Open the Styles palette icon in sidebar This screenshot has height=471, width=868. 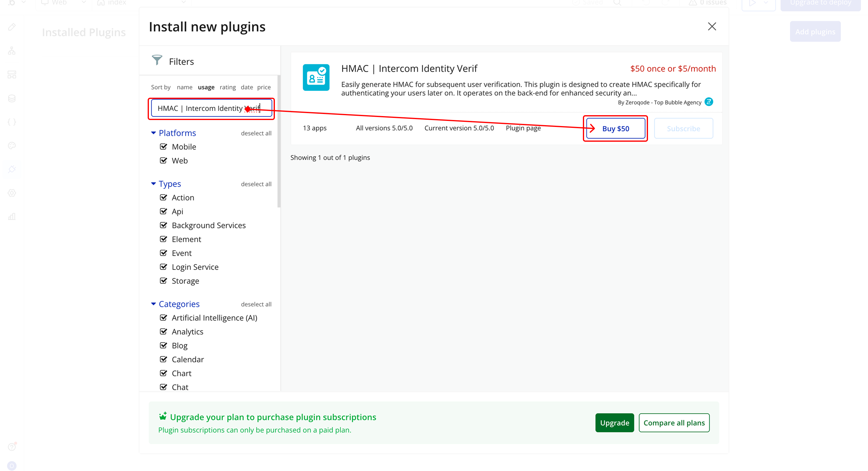(x=12, y=145)
